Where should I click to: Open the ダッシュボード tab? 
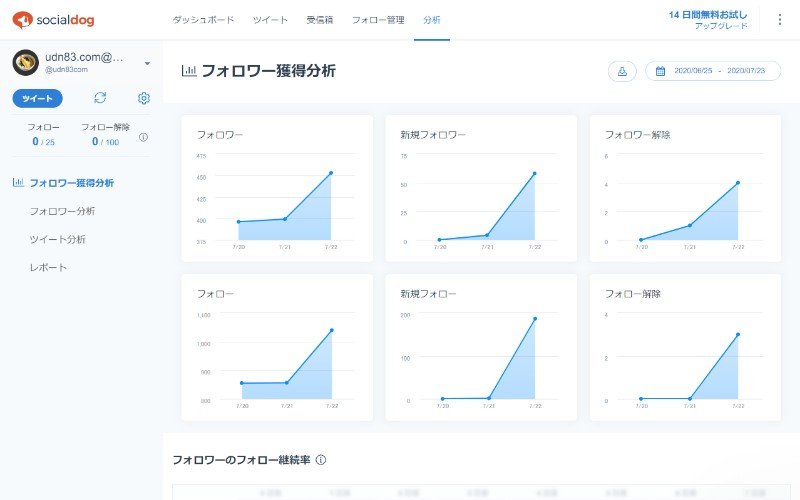[x=203, y=20]
